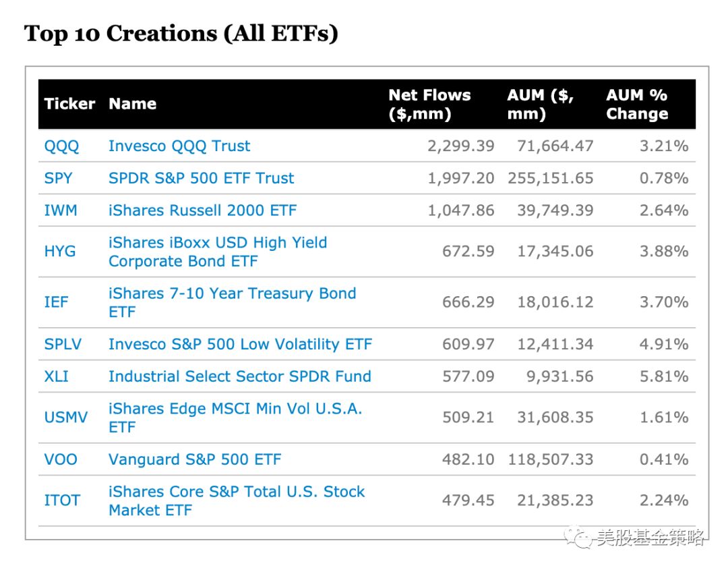
Task: Click the AUM % Change column header
Action: pos(636,105)
